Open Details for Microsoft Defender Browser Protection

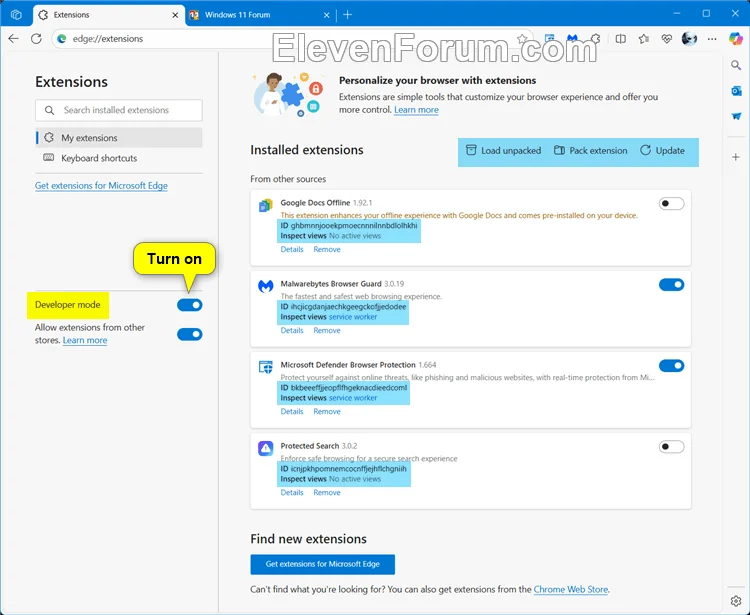(292, 411)
